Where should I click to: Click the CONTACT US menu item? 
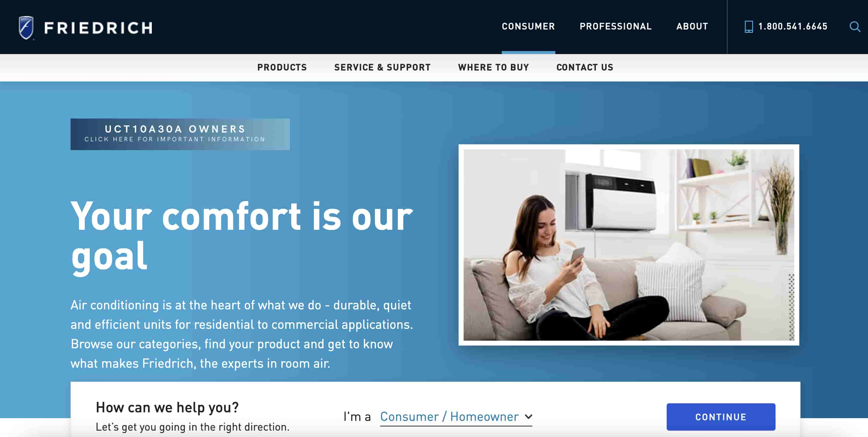[585, 67]
